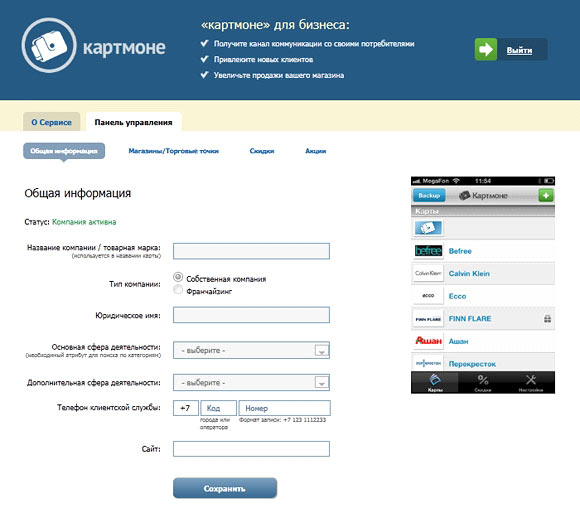
Task: Click the Befree logo thumbnail
Action: point(428,251)
